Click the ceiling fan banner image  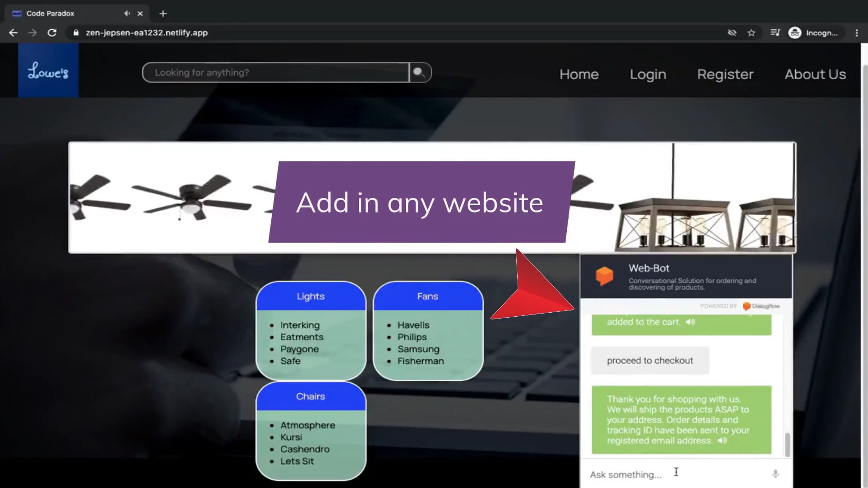[x=191, y=197]
